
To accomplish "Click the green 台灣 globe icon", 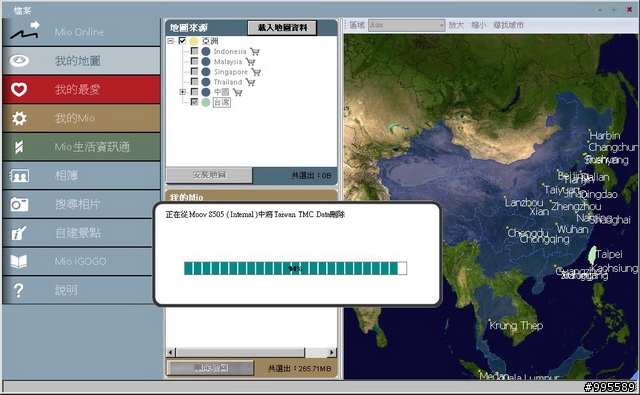I will [206, 102].
